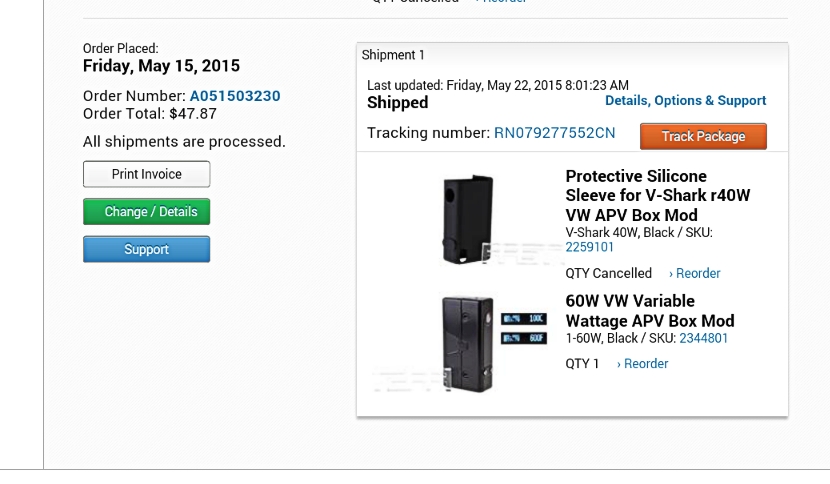Reorder the Protective Silicone Sleeve
This screenshot has height=484, width=830.
(x=695, y=273)
